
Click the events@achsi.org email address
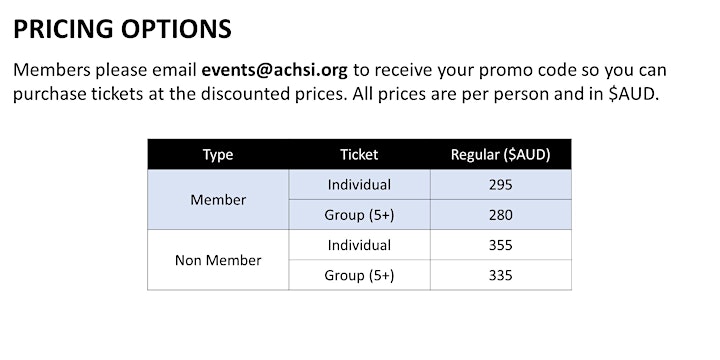tap(275, 70)
